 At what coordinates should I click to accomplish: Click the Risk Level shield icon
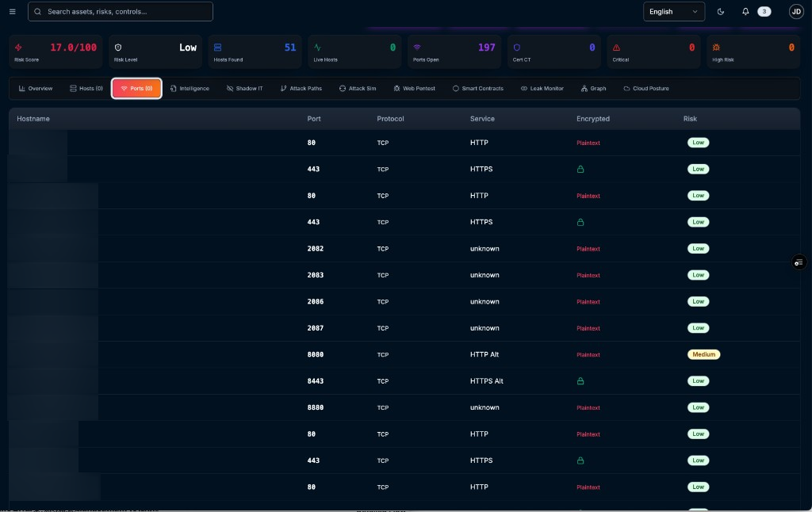click(118, 48)
